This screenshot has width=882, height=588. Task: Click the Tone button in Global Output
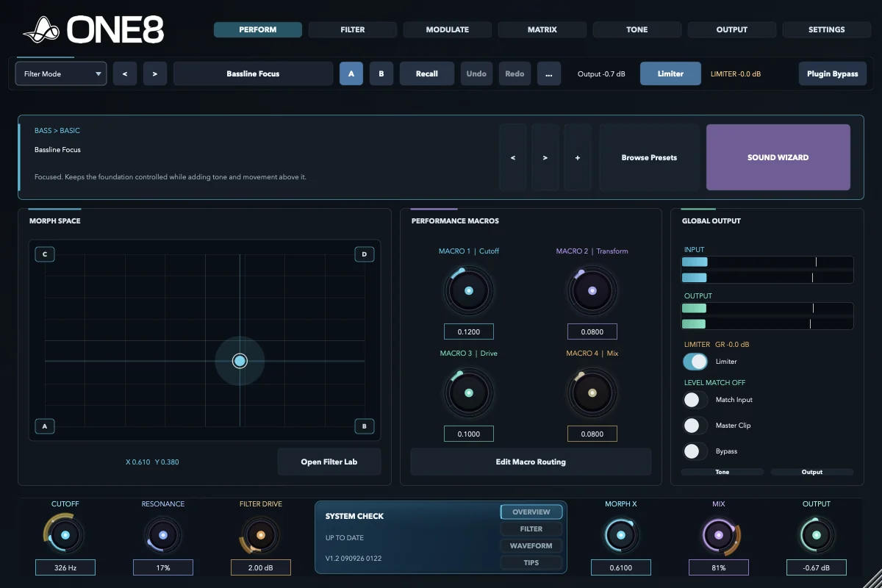tap(723, 472)
